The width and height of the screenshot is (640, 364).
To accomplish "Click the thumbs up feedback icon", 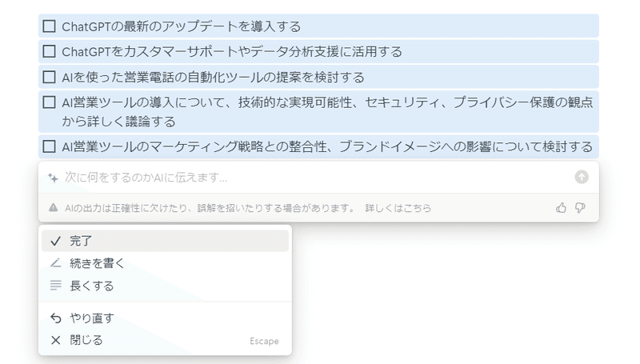I will coord(561,208).
